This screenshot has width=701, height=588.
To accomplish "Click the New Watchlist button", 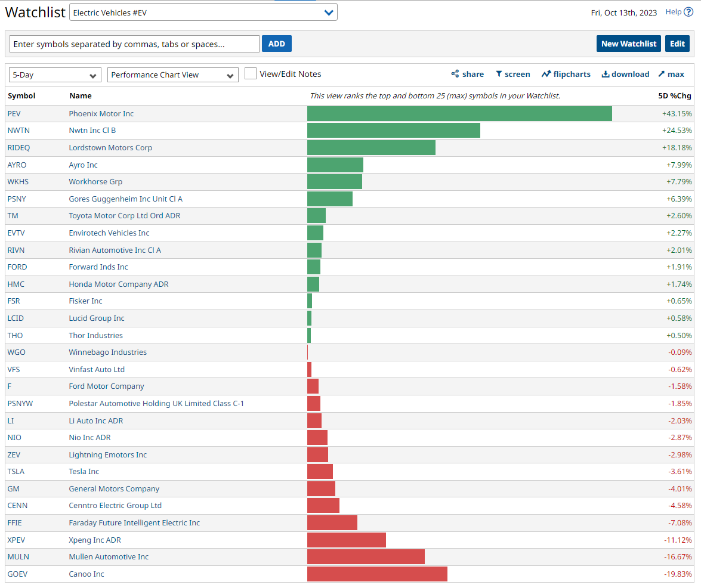I will coord(629,44).
